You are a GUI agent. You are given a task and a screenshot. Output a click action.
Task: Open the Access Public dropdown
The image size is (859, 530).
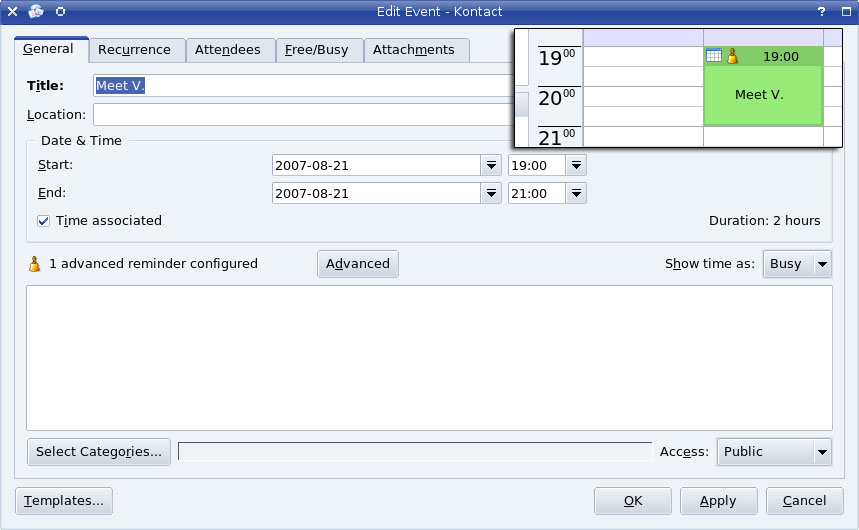(x=774, y=452)
